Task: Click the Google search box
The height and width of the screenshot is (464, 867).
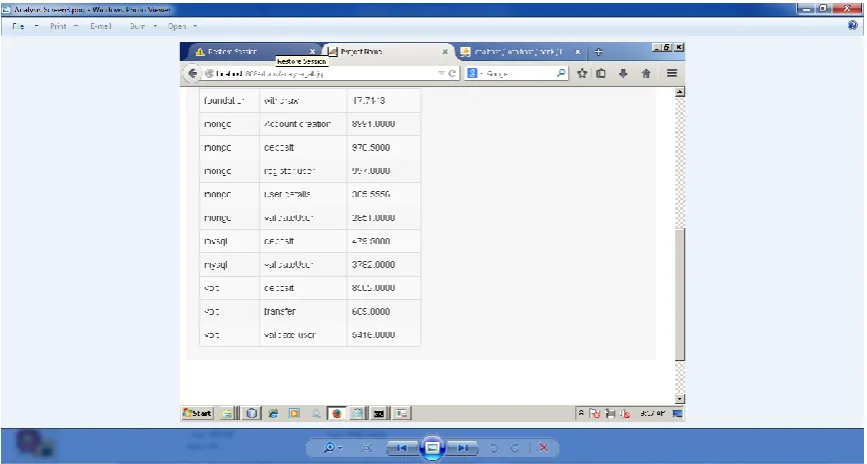Action: (x=517, y=73)
